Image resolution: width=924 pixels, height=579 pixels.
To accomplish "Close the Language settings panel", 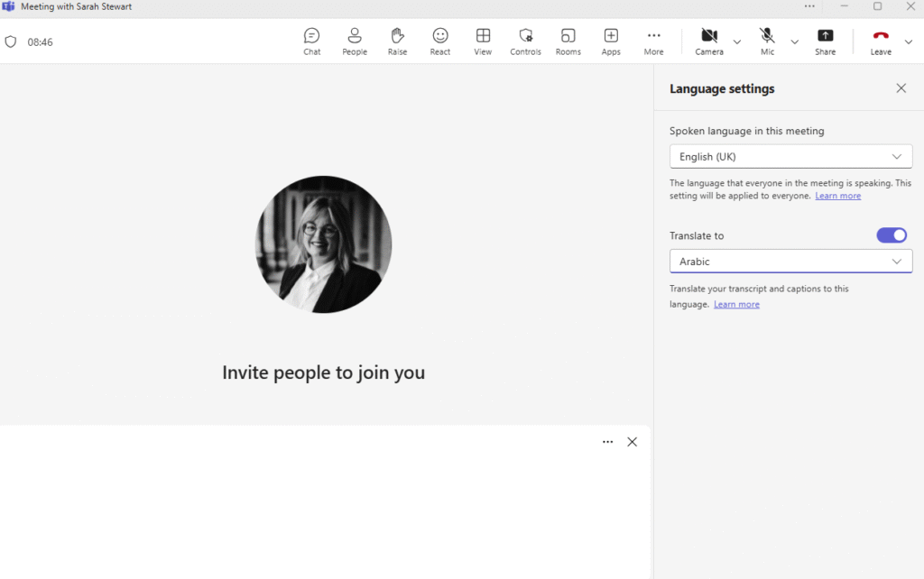I will pyautogui.click(x=901, y=88).
